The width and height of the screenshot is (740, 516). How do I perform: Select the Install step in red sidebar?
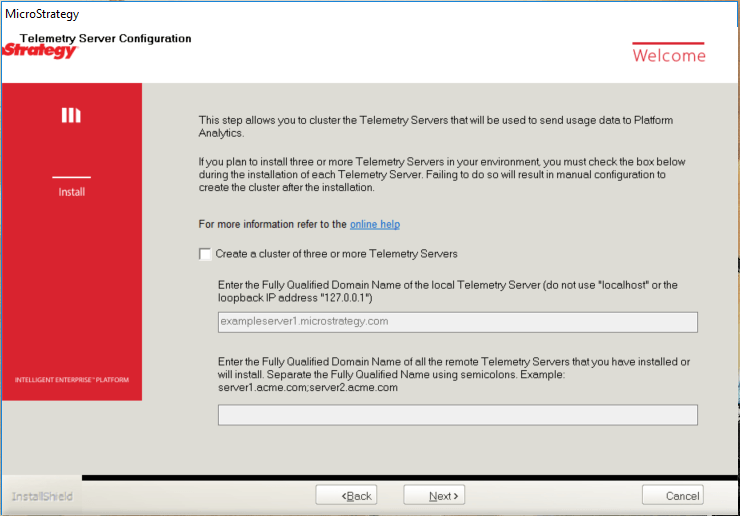click(71, 192)
